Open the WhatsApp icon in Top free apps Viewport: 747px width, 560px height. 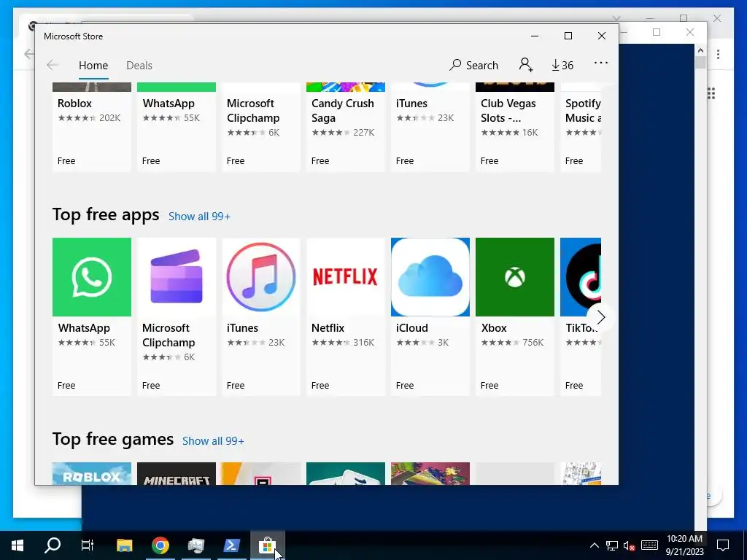click(x=91, y=276)
